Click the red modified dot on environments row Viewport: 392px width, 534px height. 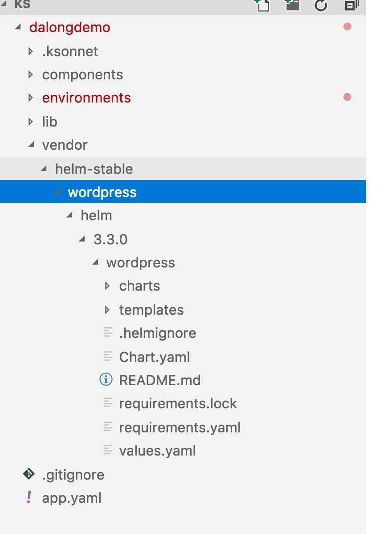pyautogui.click(x=347, y=97)
